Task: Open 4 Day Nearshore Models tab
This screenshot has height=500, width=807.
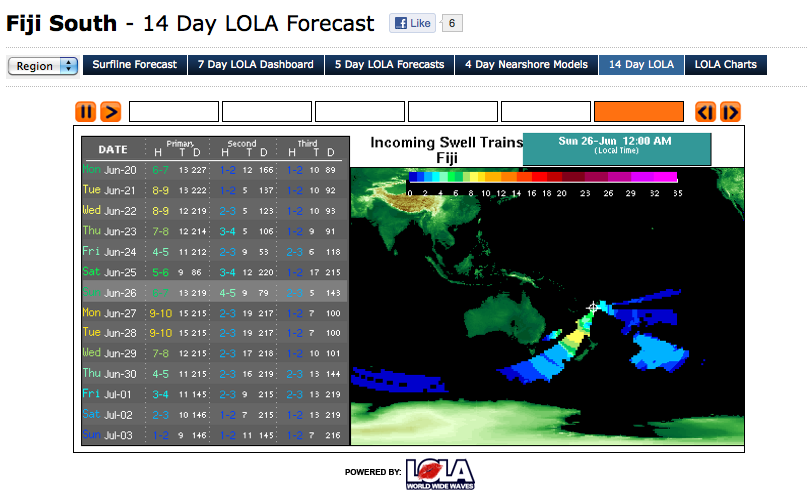Action: [527, 65]
